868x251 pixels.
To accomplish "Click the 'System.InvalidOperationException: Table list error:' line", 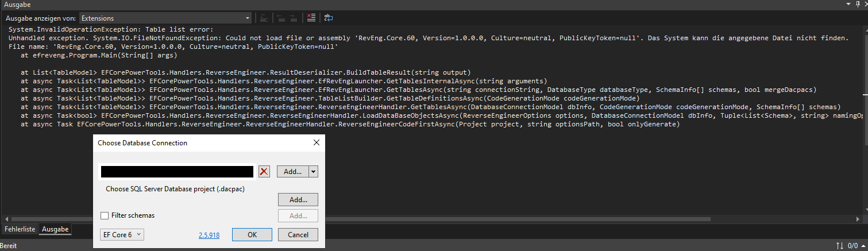I will click(111, 29).
